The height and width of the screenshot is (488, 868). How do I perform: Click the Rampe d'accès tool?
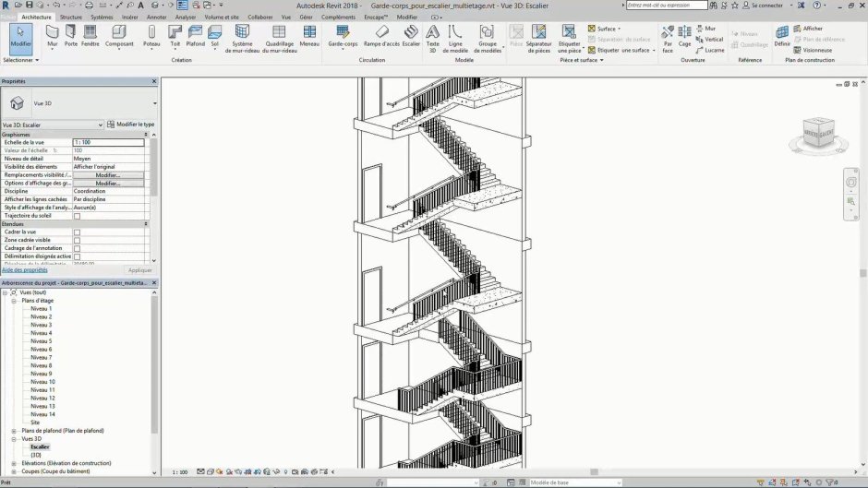(382, 36)
